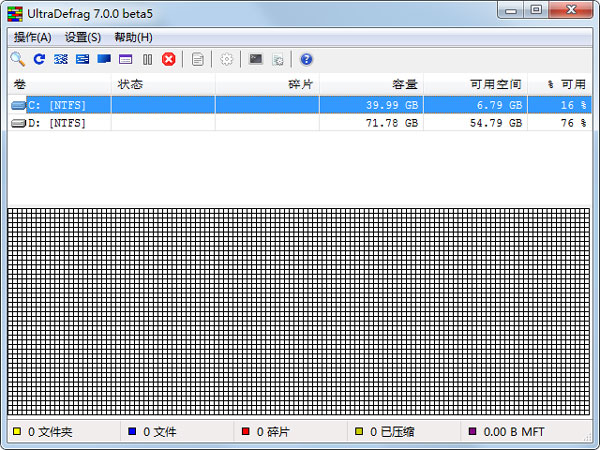Select the C: [NTFS] volume row
Image resolution: width=600 pixels, height=450 pixels.
pos(300,105)
